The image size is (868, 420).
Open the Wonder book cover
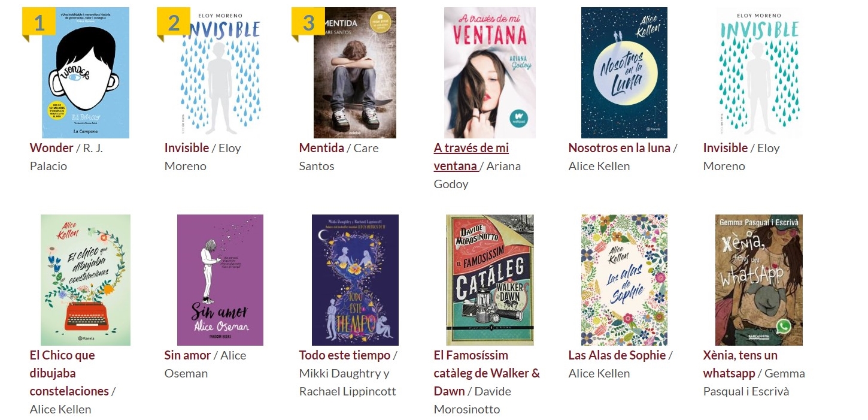coord(86,72)
